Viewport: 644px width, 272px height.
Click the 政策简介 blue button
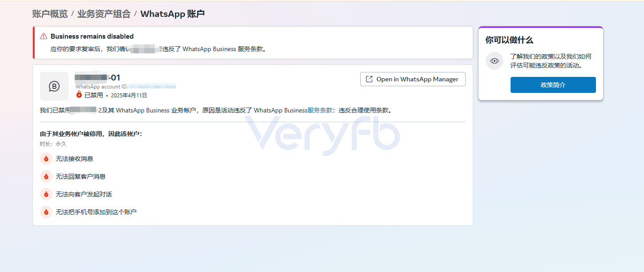553,85
